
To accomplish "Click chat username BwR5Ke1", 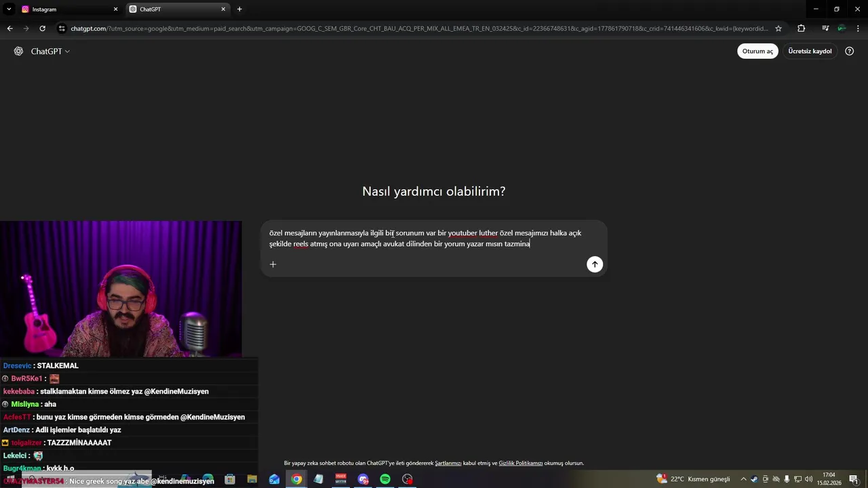I will pyautogui.click(x=26, y=379).
